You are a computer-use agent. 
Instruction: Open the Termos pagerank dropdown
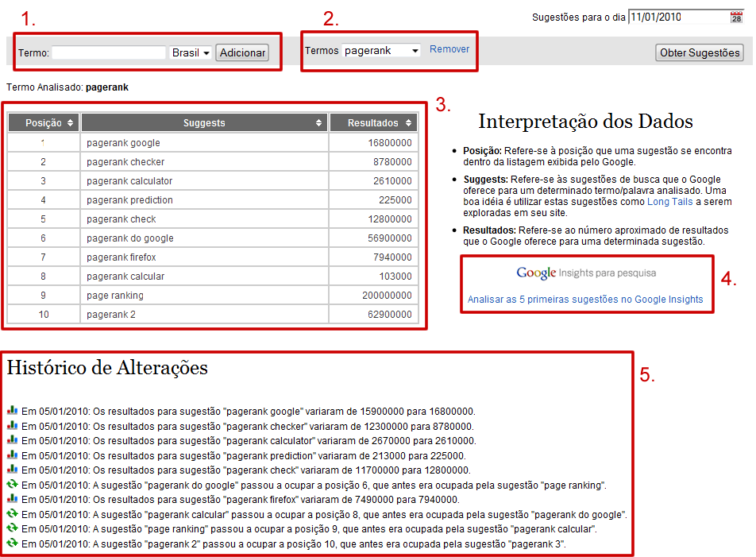pyautogui.click(x=381, y=50)
